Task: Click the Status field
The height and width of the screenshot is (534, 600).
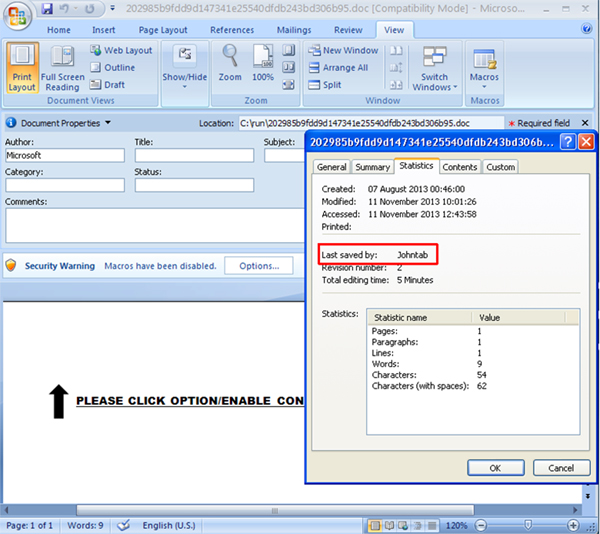Action: [194, 185]
